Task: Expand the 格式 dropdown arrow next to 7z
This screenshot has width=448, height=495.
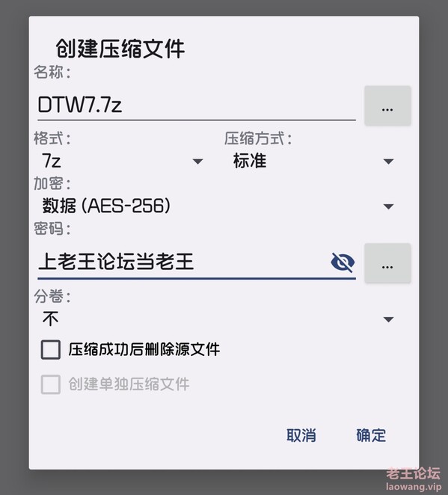Action: point(197,162)
